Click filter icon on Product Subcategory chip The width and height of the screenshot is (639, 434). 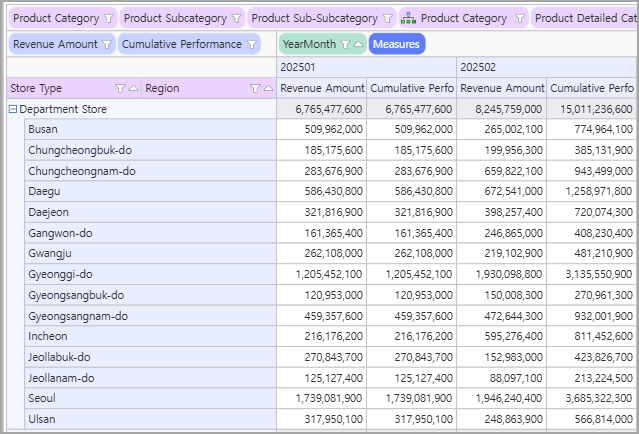click(236, 18)
